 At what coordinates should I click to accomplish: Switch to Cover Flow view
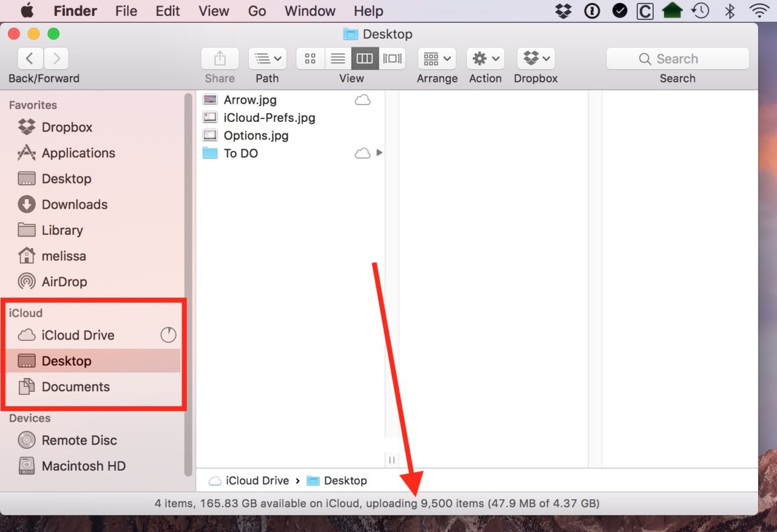[x=392, y=59]
